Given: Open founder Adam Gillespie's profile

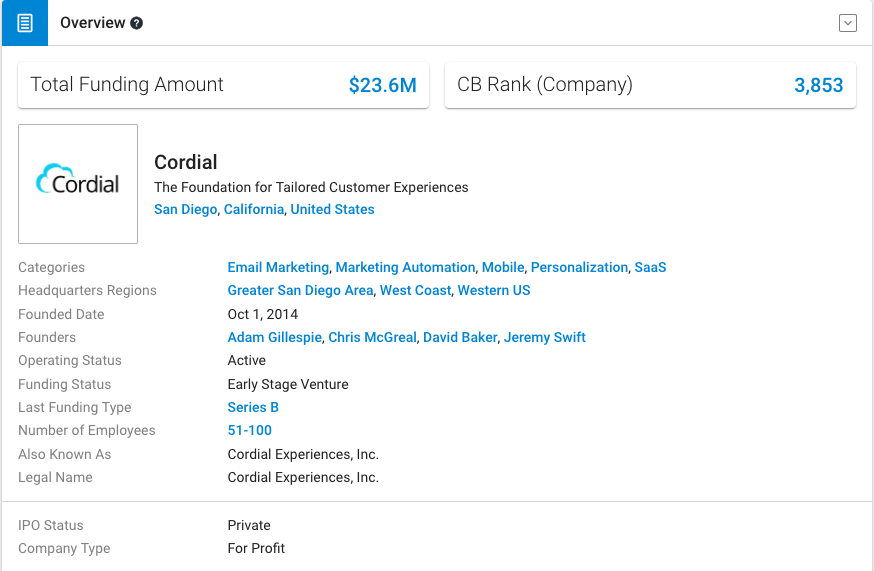Looking at the screenshot, I should [274, 337].
